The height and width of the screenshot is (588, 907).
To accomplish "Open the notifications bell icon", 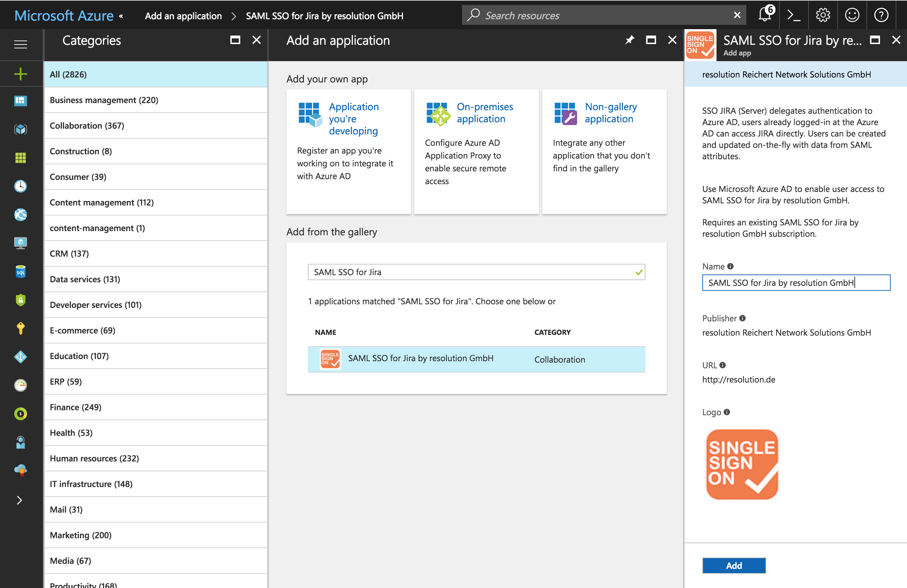I will (765, 15).
